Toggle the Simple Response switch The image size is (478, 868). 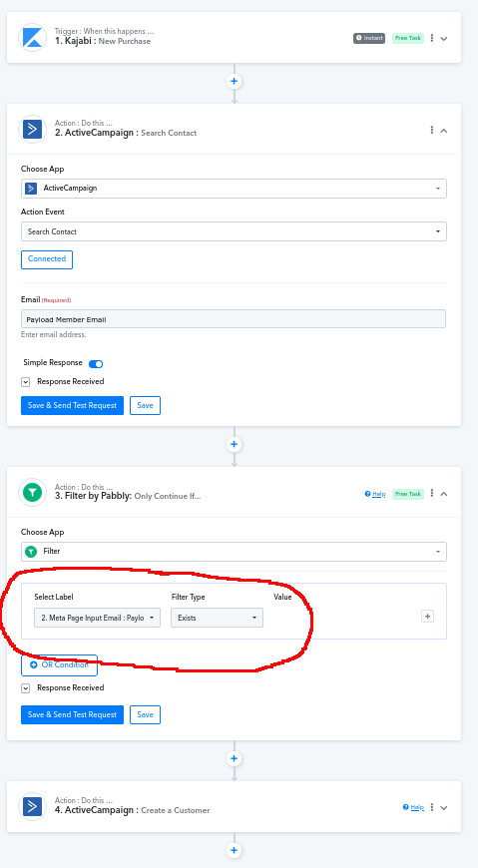coord(96,364)
